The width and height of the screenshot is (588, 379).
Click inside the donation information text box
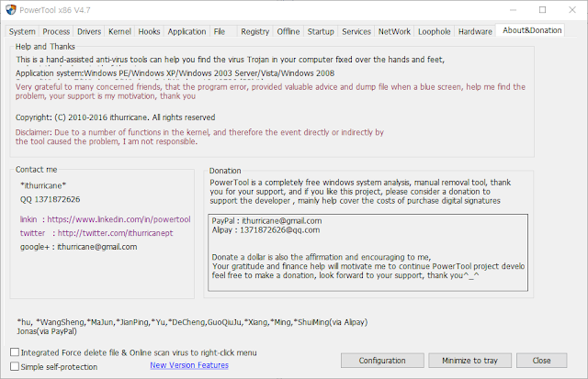pos(367,252)
